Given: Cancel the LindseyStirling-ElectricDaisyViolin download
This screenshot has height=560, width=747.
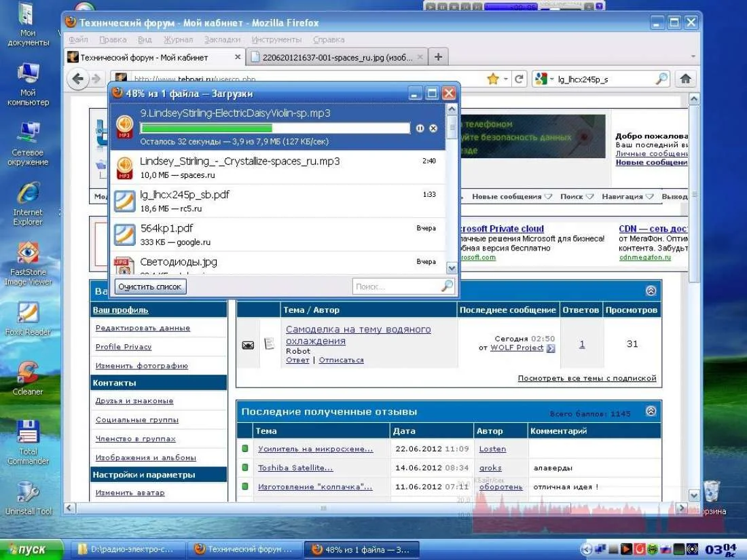Looking at the screenshot, I should 433,128.
